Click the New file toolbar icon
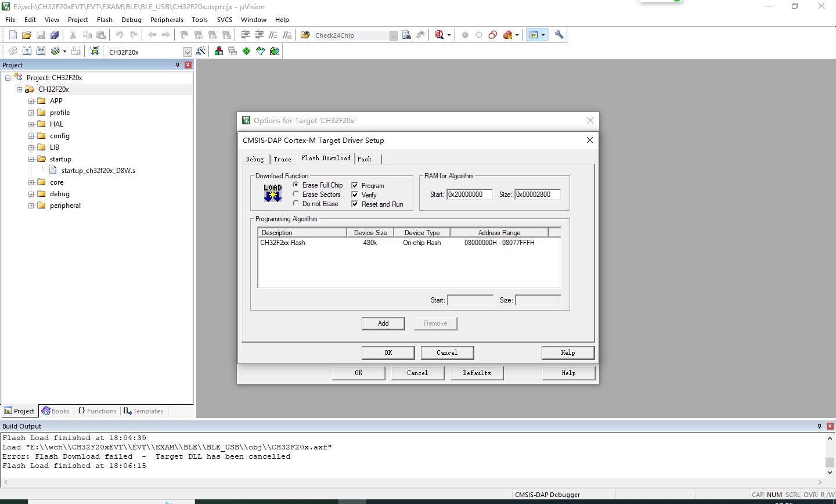 point(13,35)
